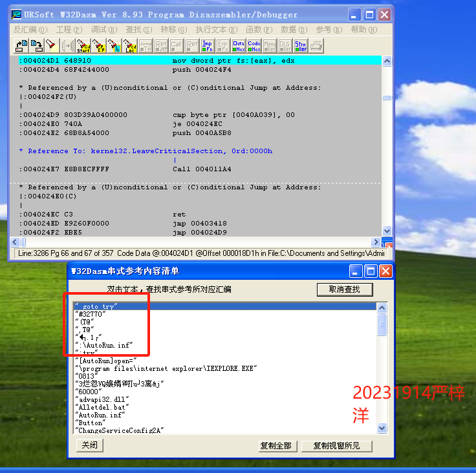Image resolution: width=476 pixels, height=473 pixels.
Task: Open the 调试(B) menu
Action: (x=104, y=30)
